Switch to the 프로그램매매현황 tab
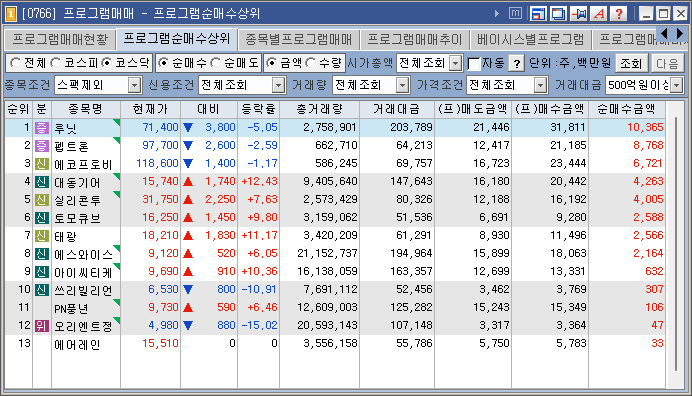The height and width of the screenshot is (396, 692). point(60,40)
